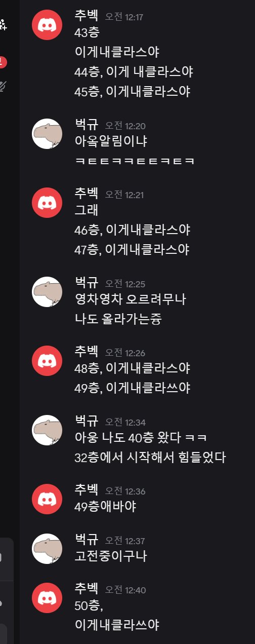Click the red notification badge in sidebar
The image size is (255, 644).
pyautogui.click(x=3, y=62)
